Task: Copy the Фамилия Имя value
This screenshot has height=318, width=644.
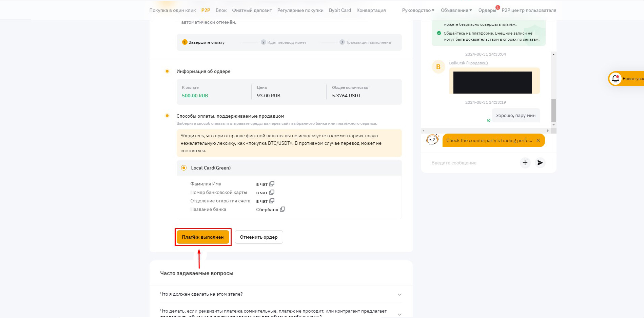Action: pyautogui.click(x=272, y=184)
